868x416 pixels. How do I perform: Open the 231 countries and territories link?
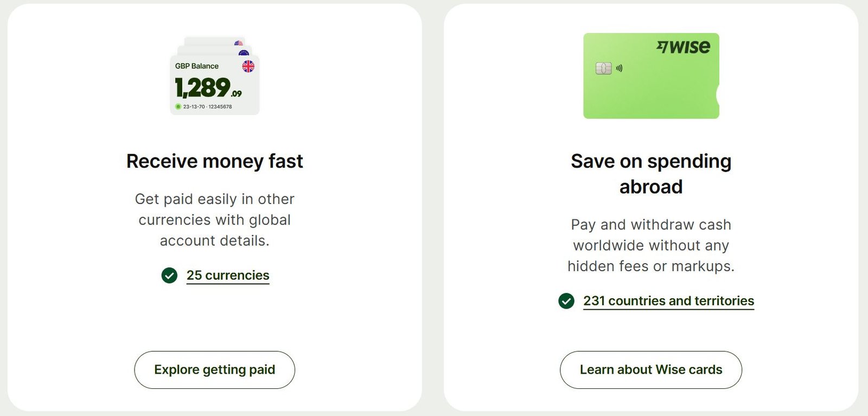(668, 300)
